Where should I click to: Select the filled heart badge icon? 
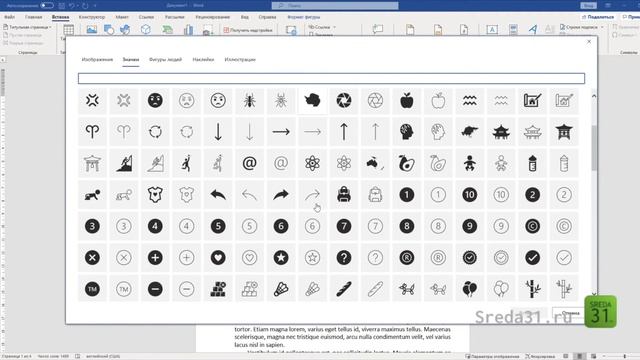218,258
